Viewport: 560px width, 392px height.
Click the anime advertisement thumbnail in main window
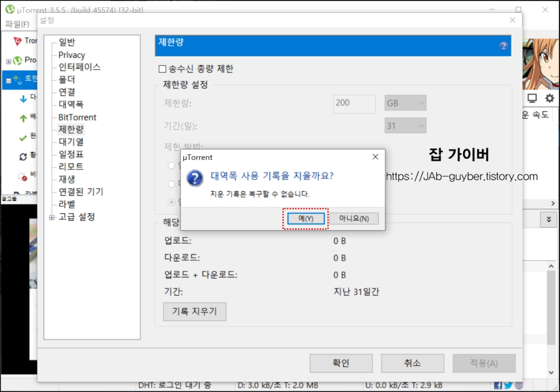pos(540,64)
